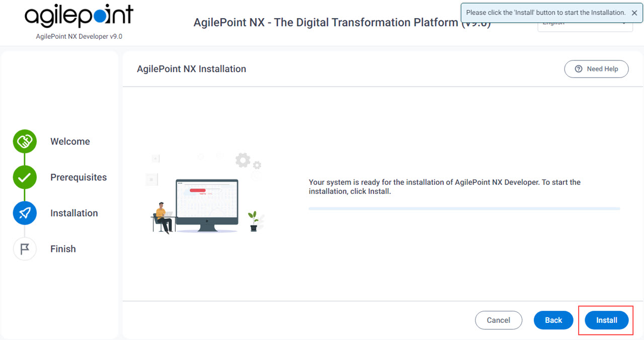Select the Installation rocket icon
The height and width of the screenshot is (340, 644).
pos(25,213)
